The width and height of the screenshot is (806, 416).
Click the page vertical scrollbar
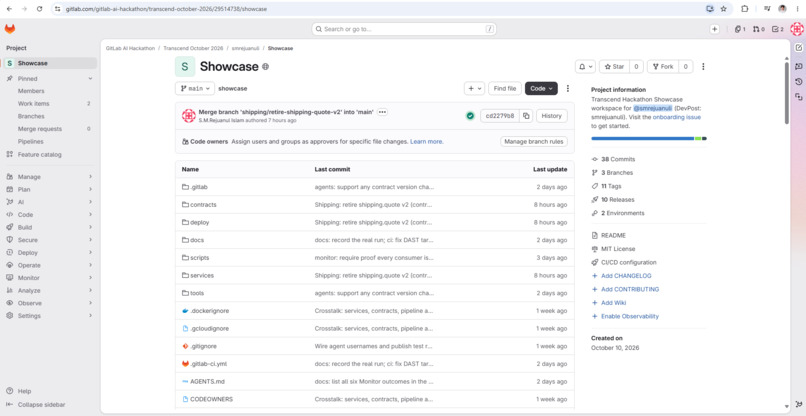786,93
